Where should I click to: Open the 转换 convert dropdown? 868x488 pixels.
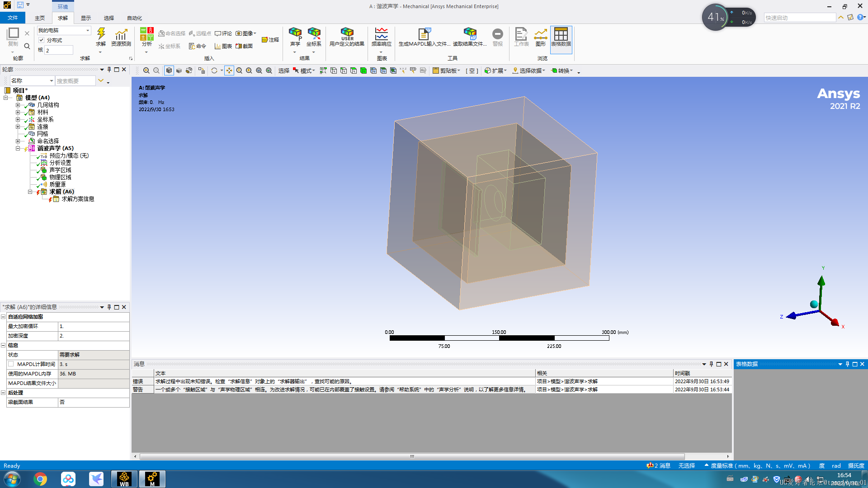point(562,70)
